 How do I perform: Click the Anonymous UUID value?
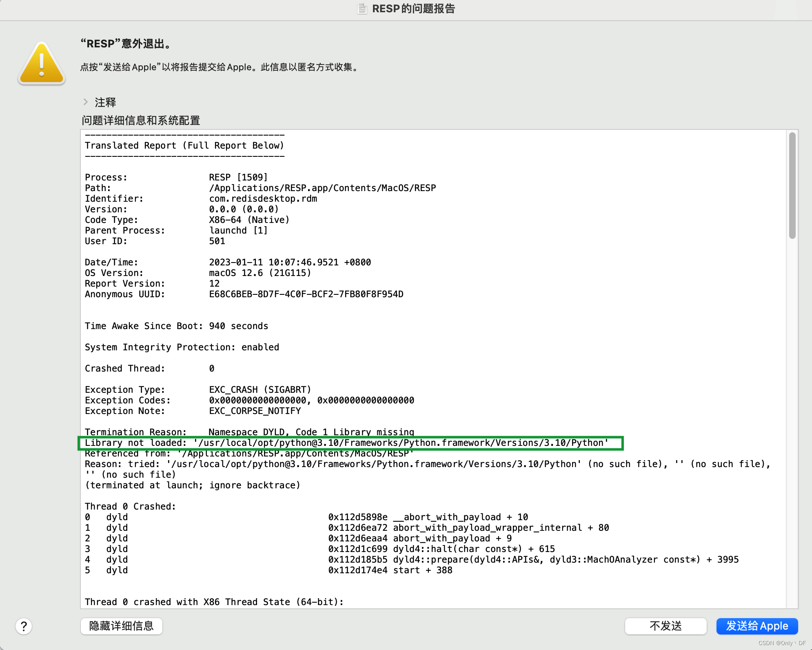[x=306, y=294]
